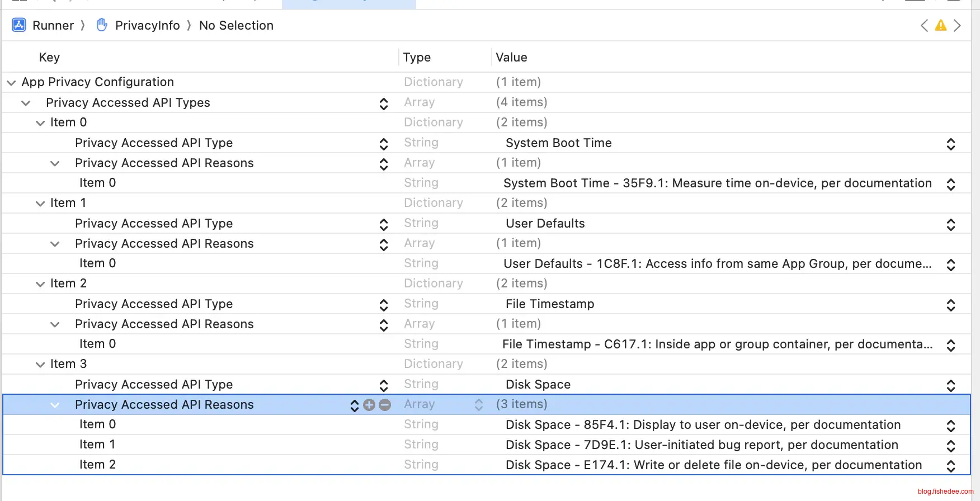Open Array type stepper on selected row

(x=479, y=405)
